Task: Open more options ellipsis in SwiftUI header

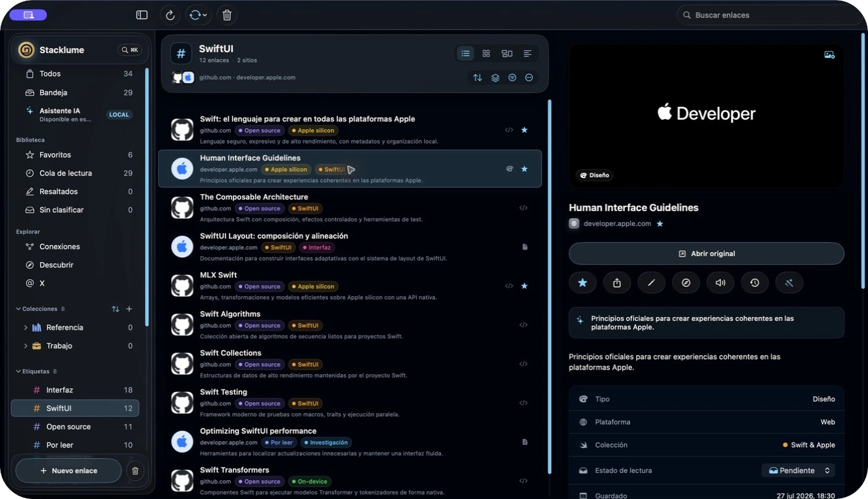Action: (x=529, y=77)
